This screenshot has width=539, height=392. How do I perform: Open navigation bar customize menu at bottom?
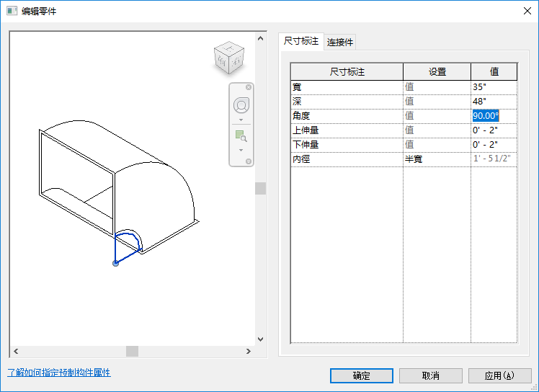(249, 161)
